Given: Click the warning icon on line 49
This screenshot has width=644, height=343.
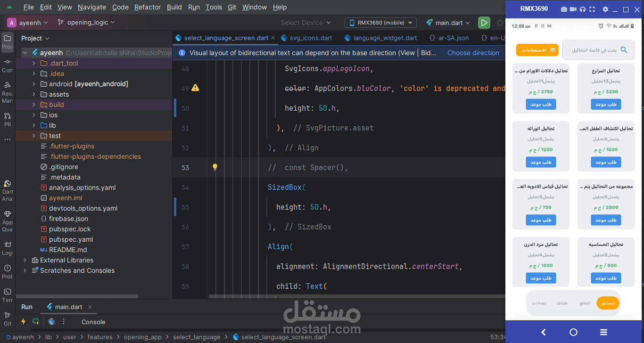Looking at the screenshot, I should [195, 88].
